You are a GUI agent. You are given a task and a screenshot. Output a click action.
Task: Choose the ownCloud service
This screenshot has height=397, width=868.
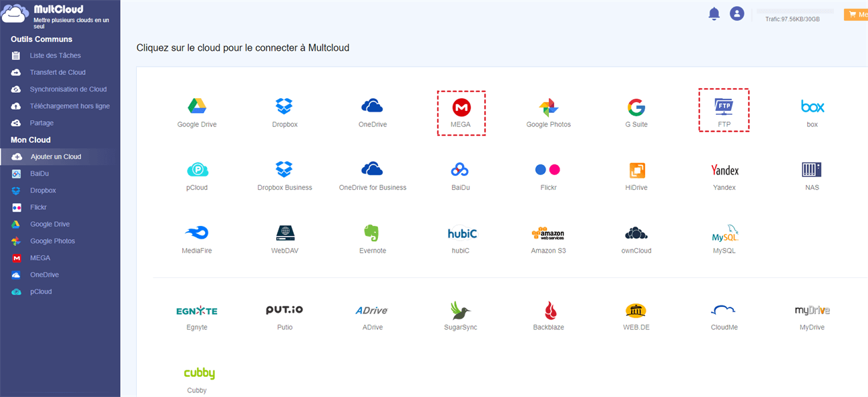(636, 233)
